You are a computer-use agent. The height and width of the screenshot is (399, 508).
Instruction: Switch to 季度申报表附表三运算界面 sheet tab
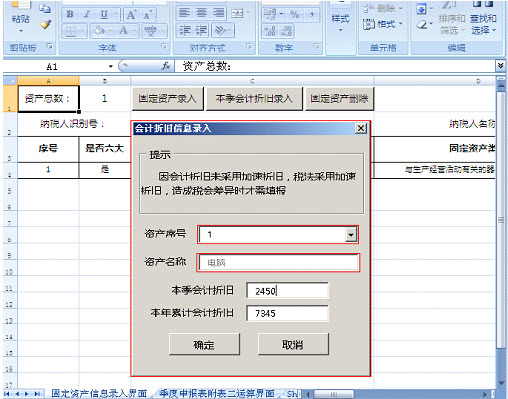pos(217,393)
